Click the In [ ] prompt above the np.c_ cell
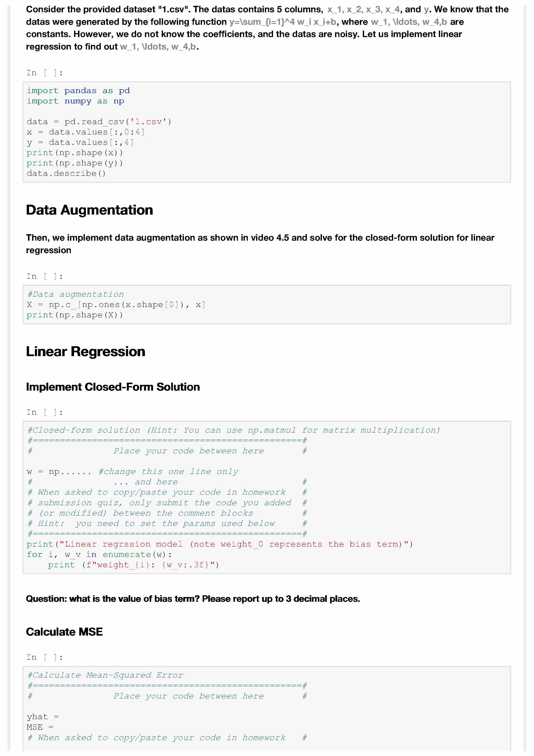Viewport: 534px width, 756px height. [44, 276]
